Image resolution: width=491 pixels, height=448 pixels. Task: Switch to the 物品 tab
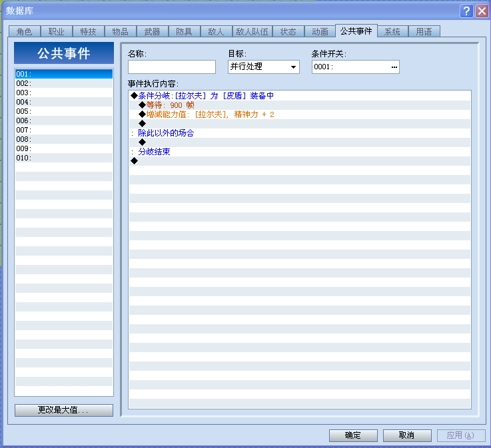click(120, 31)
